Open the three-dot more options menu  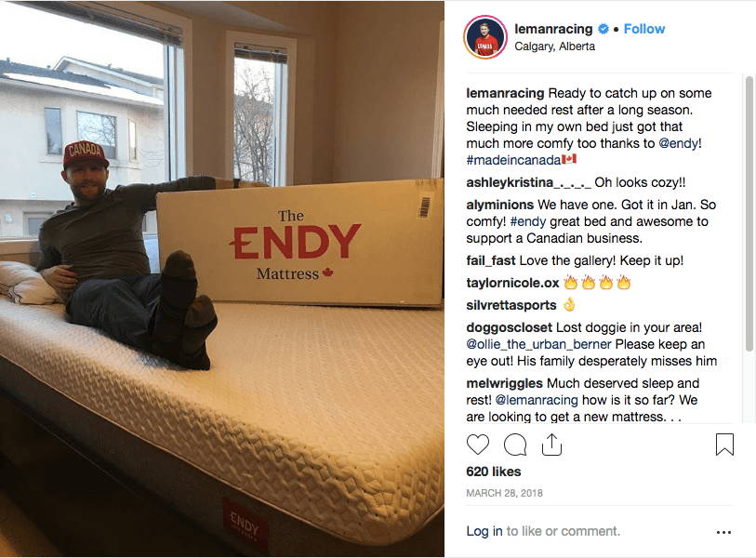coord(723,533)
